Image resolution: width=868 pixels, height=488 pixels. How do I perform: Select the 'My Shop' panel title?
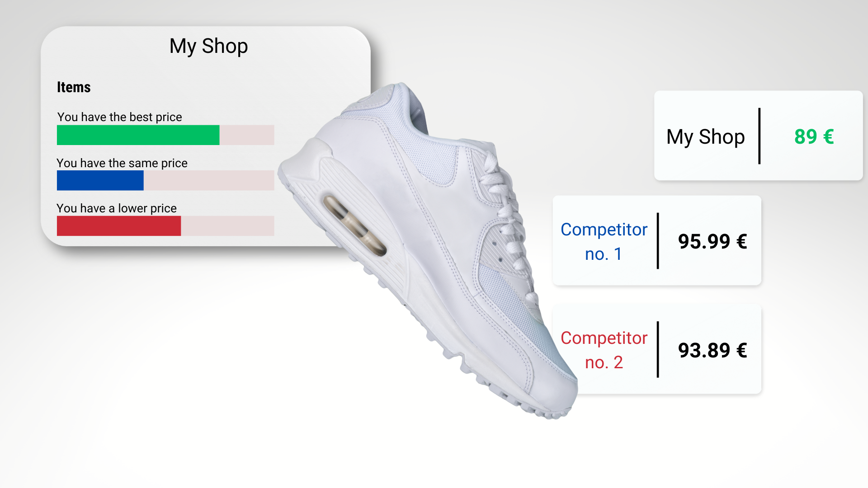click(208, 46)
